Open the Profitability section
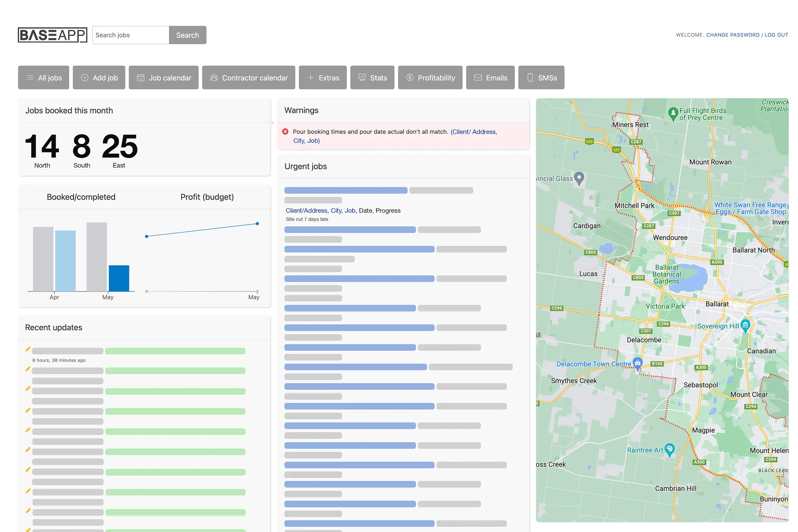 point(430,78)
